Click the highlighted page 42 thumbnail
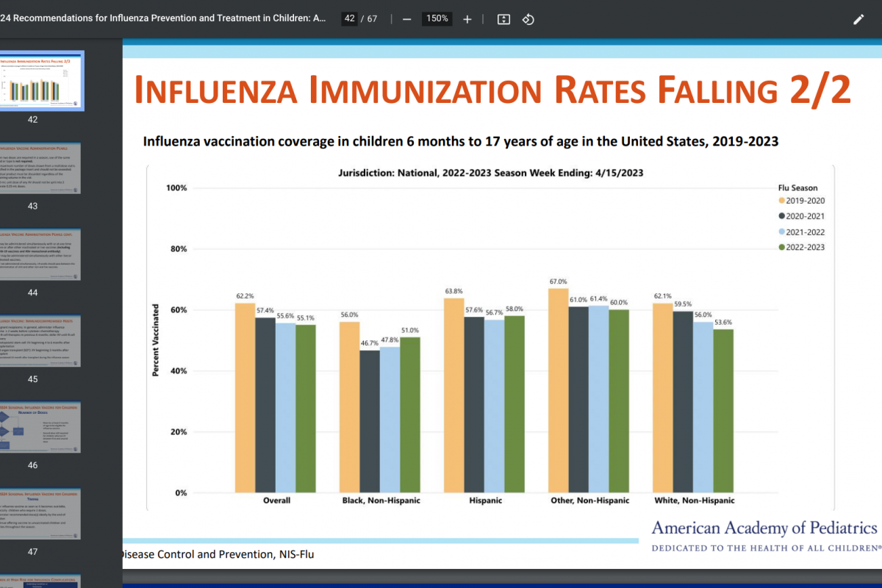The width and height of the screenshot is (882, 588). click(40, 80)
